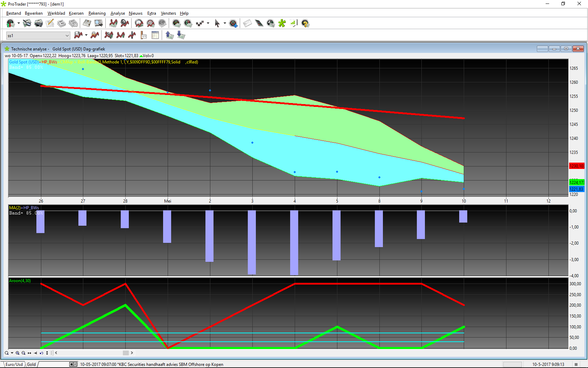The height and width of the screenshot is (368, 588).
Task: Open the Werkblad menu
Action: pyautogui.click(x=56, y=13)
